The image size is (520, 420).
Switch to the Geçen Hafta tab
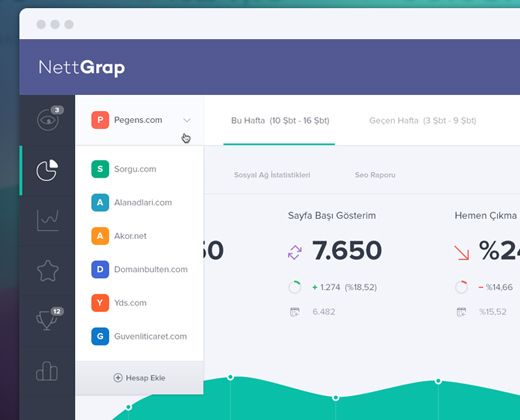423,121
